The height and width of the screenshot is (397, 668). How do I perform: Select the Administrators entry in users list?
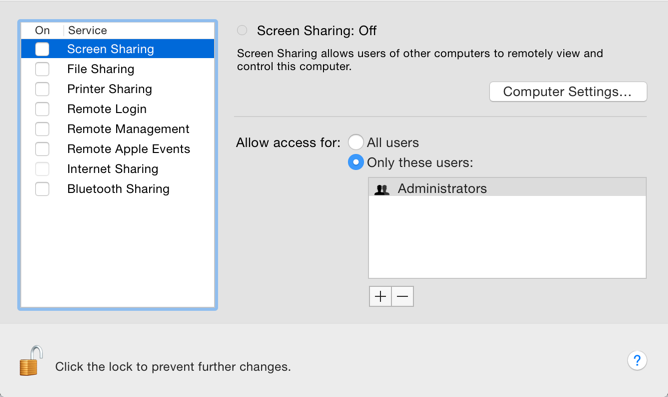click(x=507, y=188)
